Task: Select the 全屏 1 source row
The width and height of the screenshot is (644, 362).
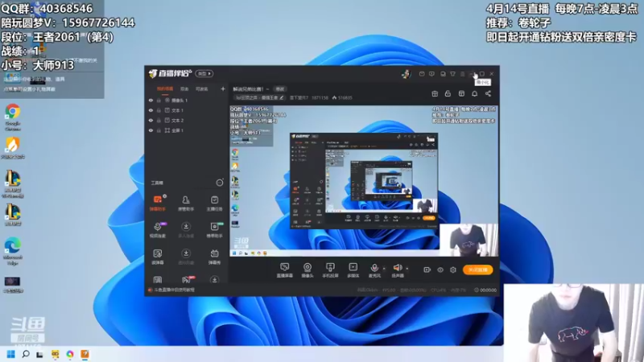Action: [187, 130]
